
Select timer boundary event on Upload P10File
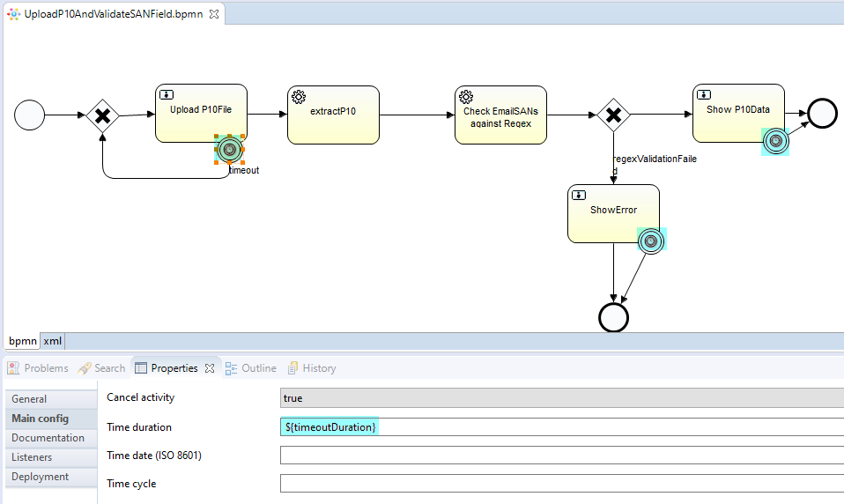[x=229, y=149]
